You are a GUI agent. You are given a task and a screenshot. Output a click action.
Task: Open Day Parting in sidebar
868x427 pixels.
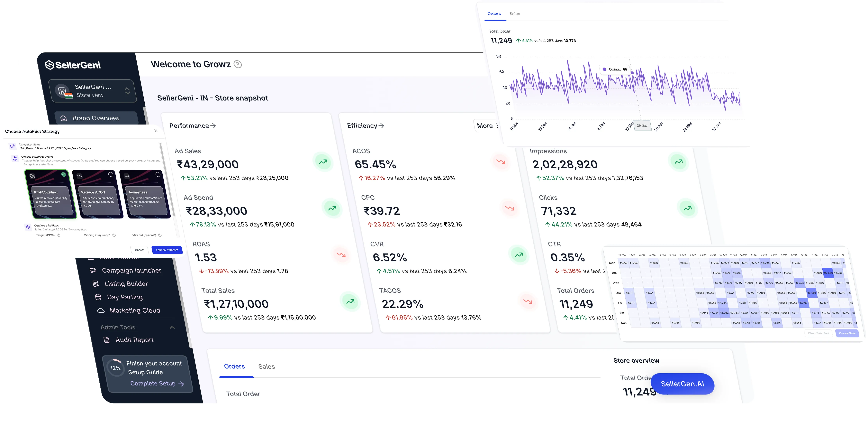[125, 297]
